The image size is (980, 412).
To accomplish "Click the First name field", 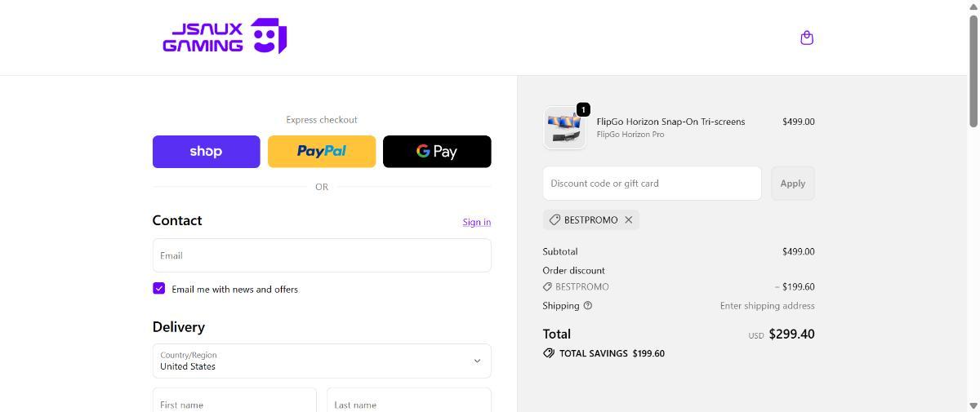I will pyautogui.click(x=234, y=402).
